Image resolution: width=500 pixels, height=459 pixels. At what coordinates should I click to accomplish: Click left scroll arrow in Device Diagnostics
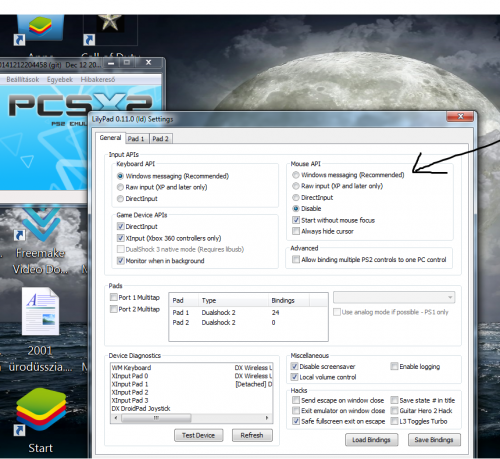click(x=116, y=418)
